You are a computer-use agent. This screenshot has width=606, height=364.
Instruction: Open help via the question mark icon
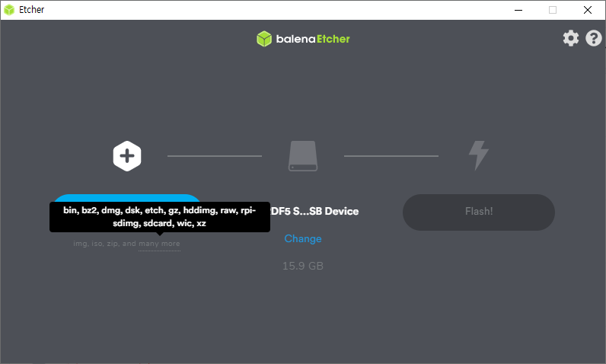594,38
